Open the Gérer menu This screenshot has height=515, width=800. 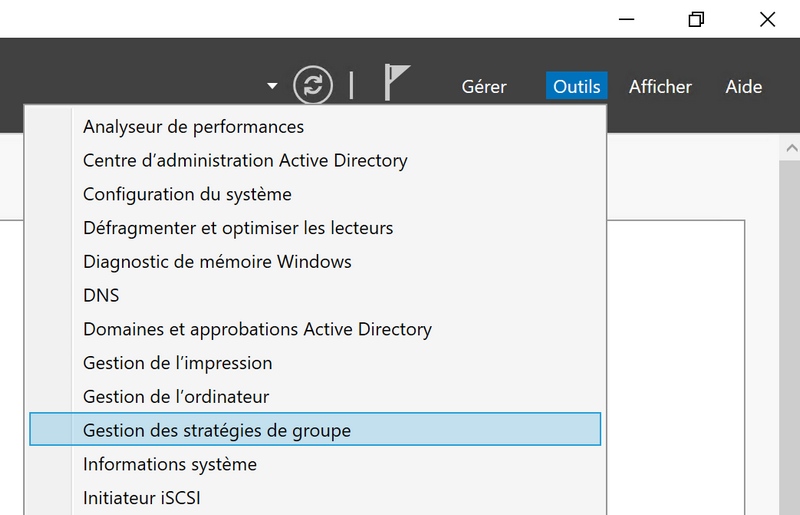484,87
